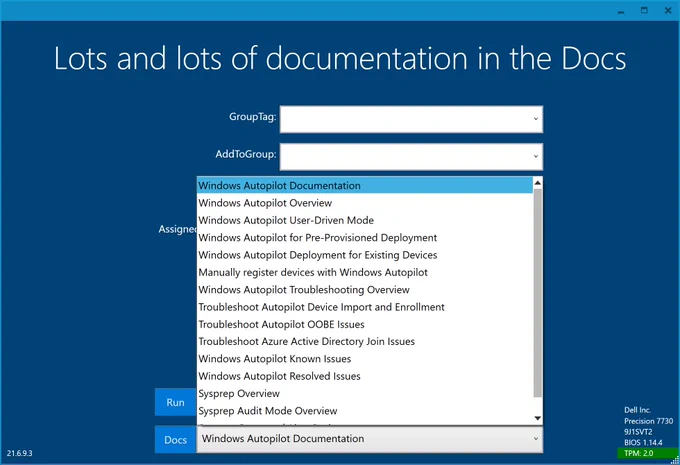Click the list scrollbar up arrow
Screen dimensions: 680x465
538,183
